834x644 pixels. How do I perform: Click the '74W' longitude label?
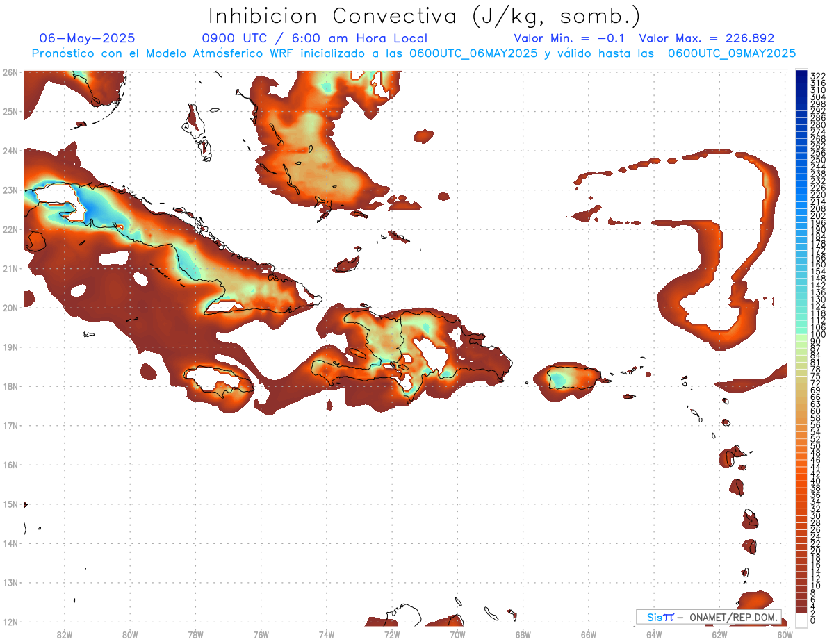pos(327,634)
